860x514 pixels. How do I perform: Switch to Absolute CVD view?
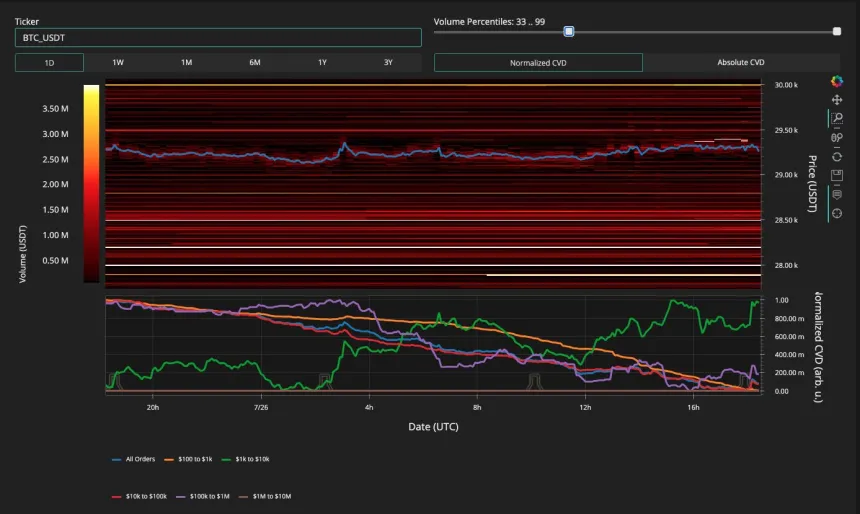[741, 62]
